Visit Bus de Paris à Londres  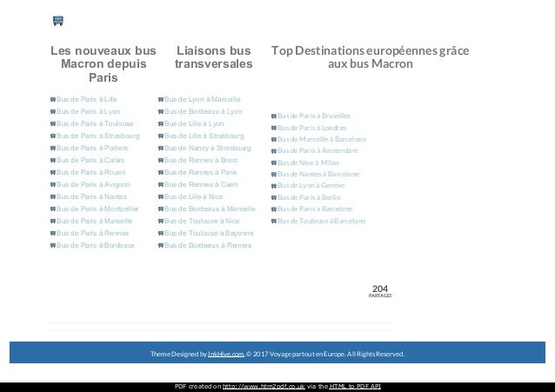pos(312,128)
